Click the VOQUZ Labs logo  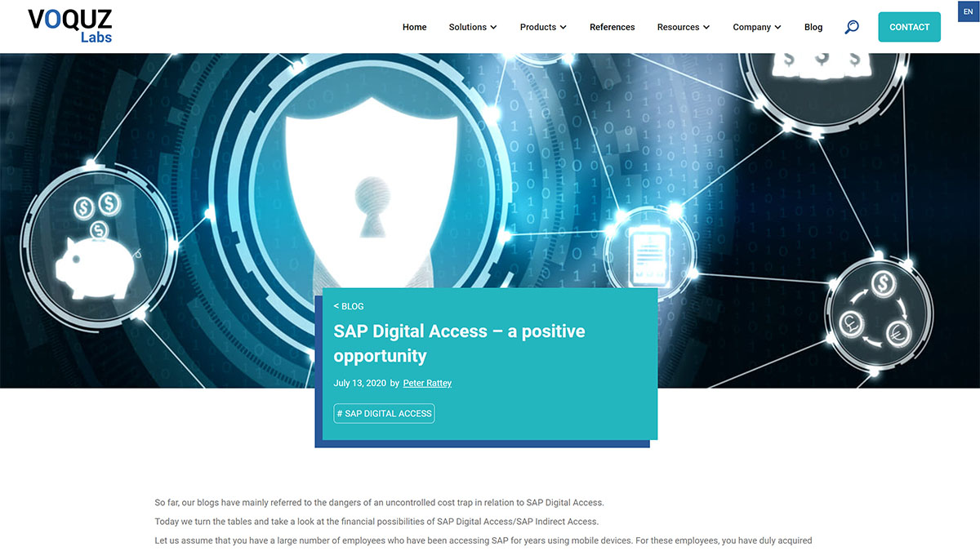tap(69, 24)
